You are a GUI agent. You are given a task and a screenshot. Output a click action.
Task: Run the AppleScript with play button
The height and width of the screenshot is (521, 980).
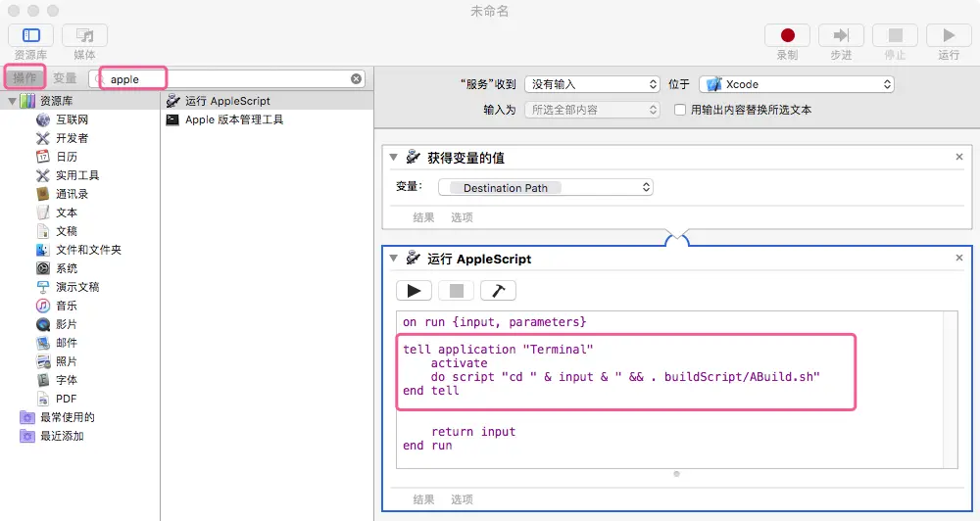click(x=414, y=291)
